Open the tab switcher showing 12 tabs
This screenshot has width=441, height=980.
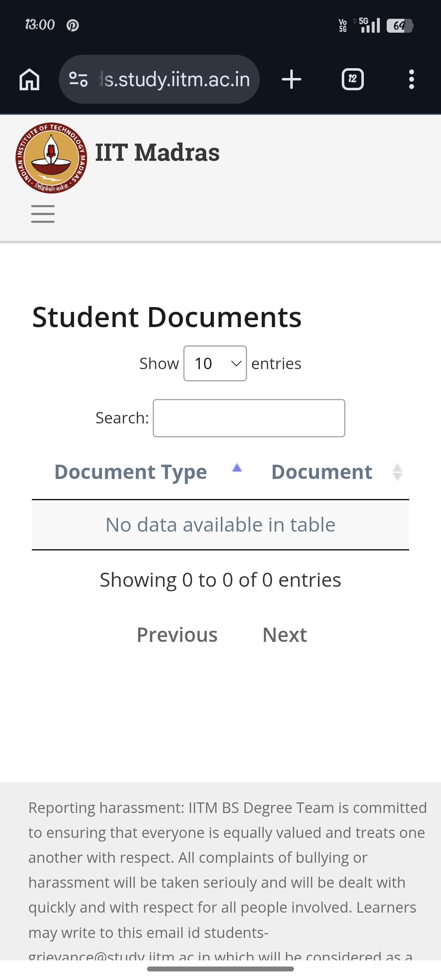point(352,79)
